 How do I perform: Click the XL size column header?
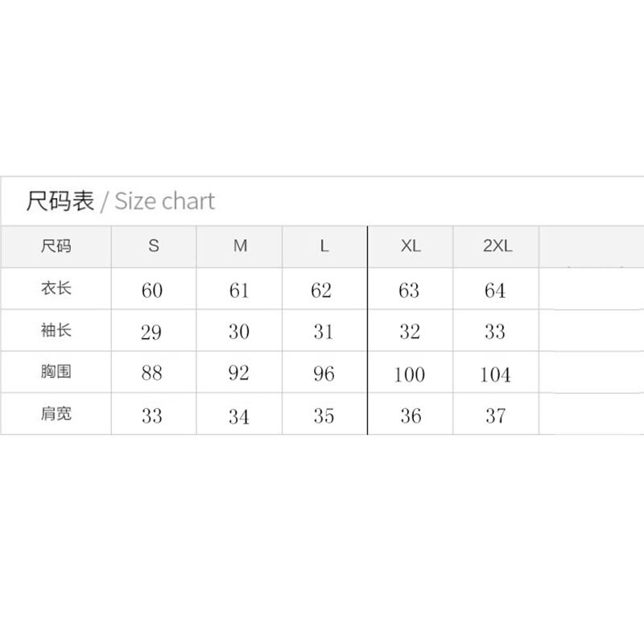pos(411,246)
